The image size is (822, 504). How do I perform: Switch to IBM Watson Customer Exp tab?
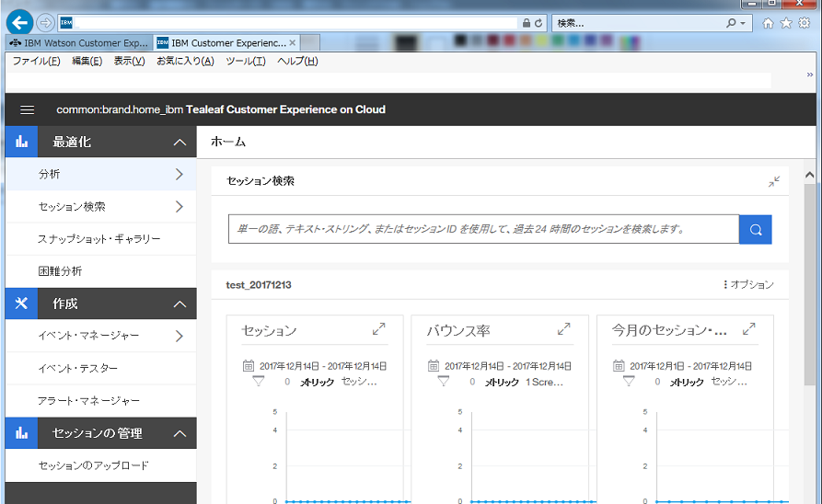point(79,43)
